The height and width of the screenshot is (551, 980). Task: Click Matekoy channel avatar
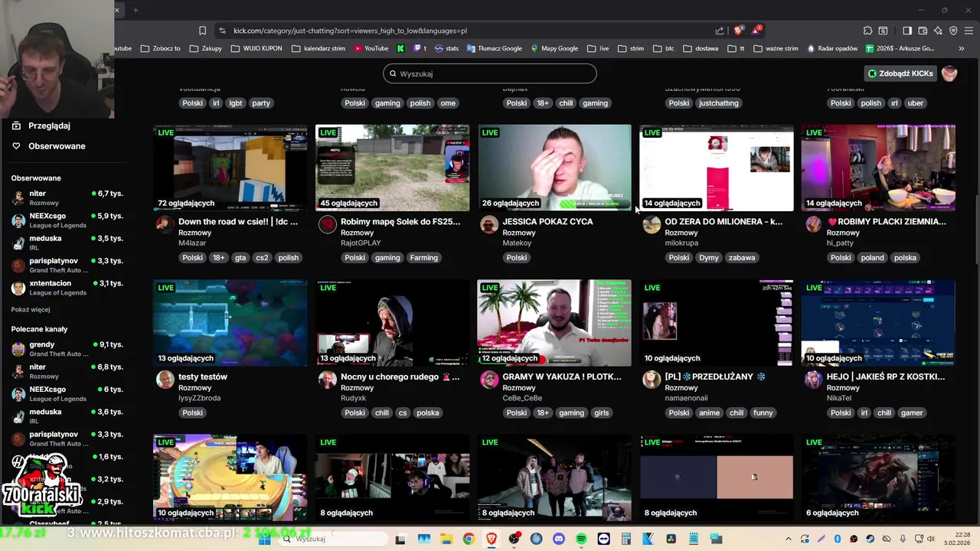coord(489,224)
